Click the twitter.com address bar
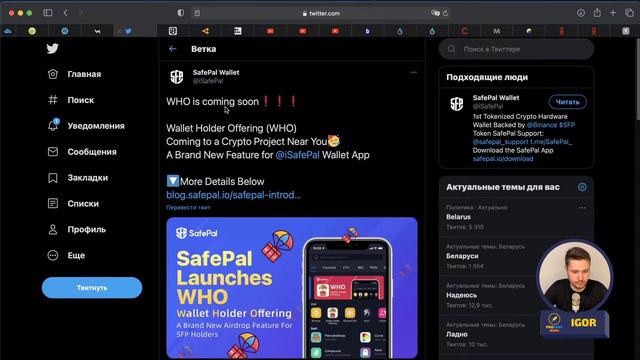 (x=321, y=13)
